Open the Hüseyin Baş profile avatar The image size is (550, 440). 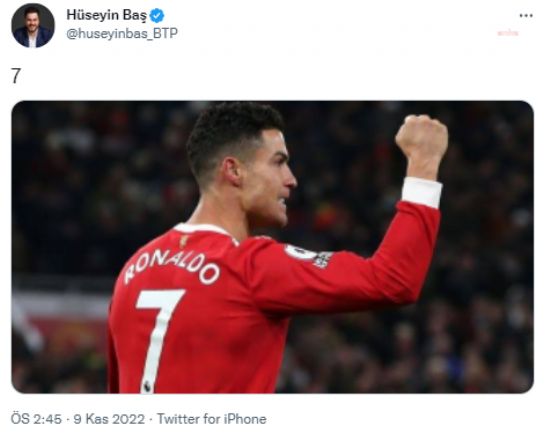[x=33, y=26]
